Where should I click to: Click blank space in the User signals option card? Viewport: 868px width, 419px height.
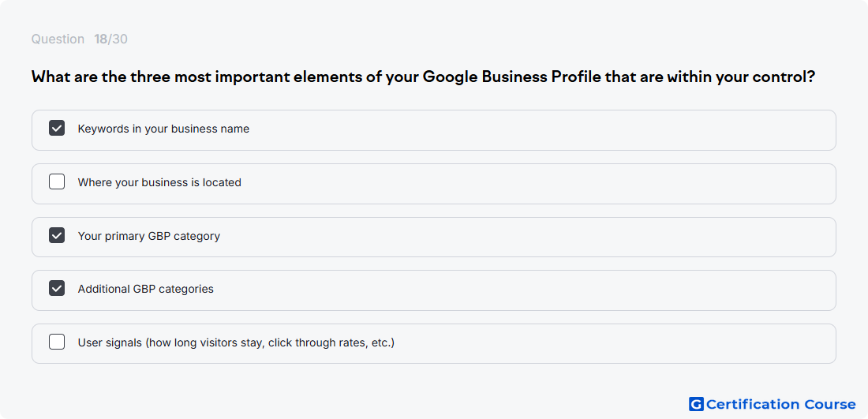pos(609,344)
